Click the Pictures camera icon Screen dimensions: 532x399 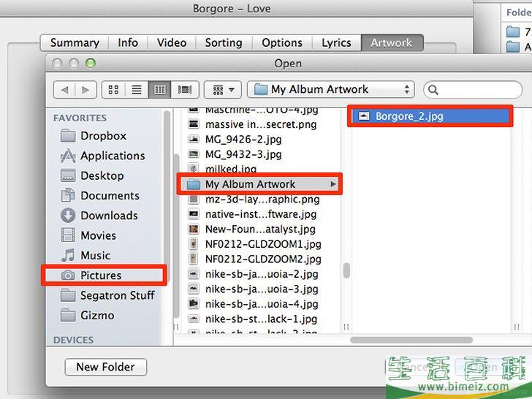tap(68, 275)
